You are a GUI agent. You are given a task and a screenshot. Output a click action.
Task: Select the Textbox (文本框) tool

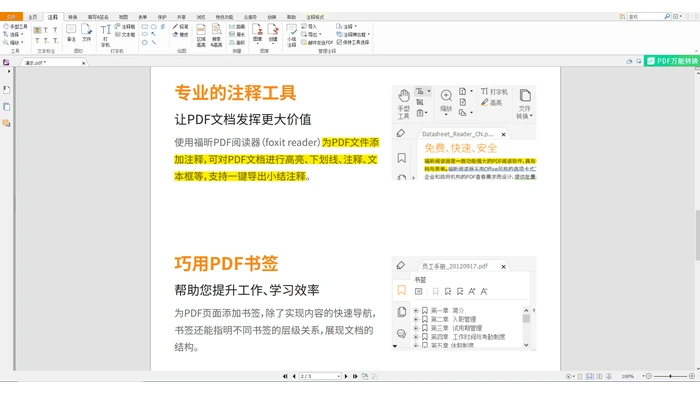click(125, 34)
